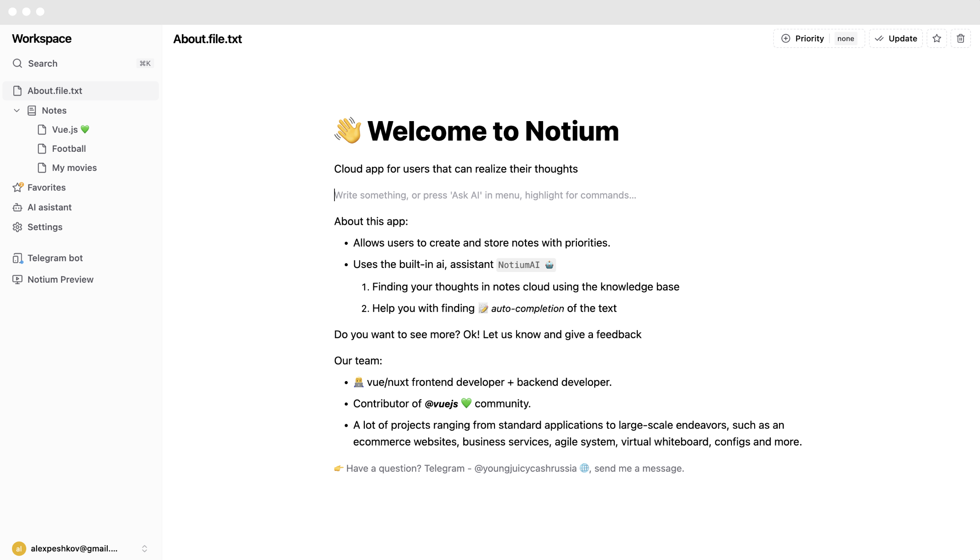The image size is (980, 560).
Task: Click the 'vue/nuxt frontend developer' bullet
Action: click(x=482, y=382)
